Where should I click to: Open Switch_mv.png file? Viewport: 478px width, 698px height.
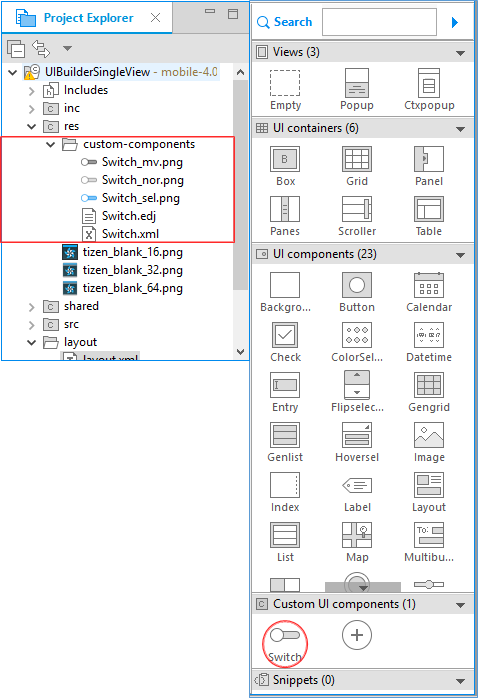coord(132,162)
